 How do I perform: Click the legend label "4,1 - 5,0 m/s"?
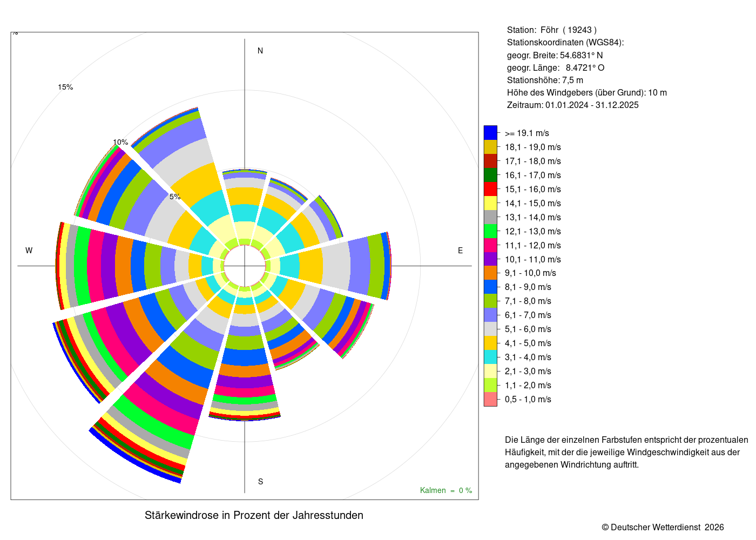[x=528, y=343]
